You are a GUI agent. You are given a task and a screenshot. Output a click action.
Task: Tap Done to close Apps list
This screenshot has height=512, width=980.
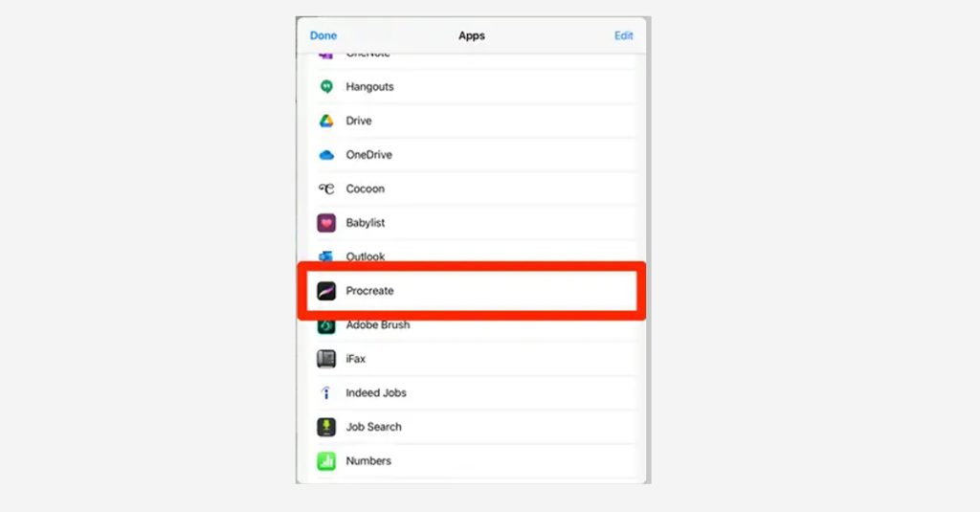(x=323, y=35)
